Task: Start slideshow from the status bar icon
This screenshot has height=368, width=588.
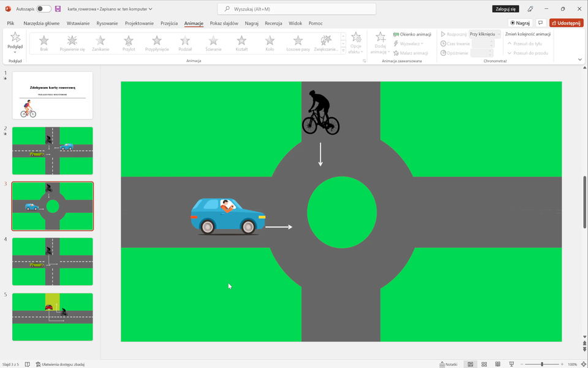Action: (x=511, y=364)
